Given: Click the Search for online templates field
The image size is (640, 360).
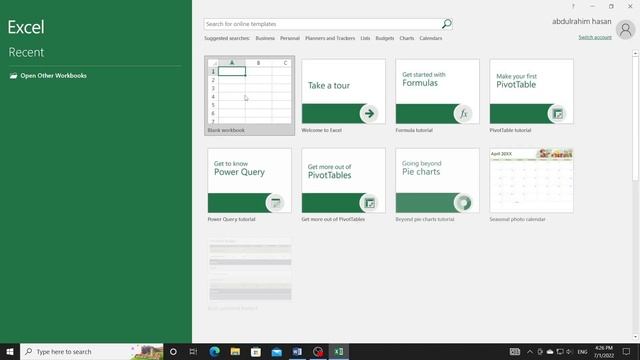Looking at the screenshot, I should pos(322,24).
